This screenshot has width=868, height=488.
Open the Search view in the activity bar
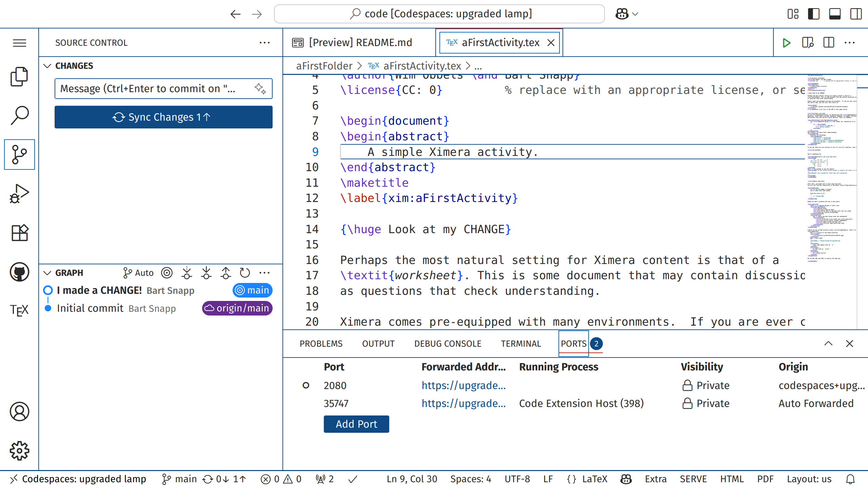[x=19, y=116]
